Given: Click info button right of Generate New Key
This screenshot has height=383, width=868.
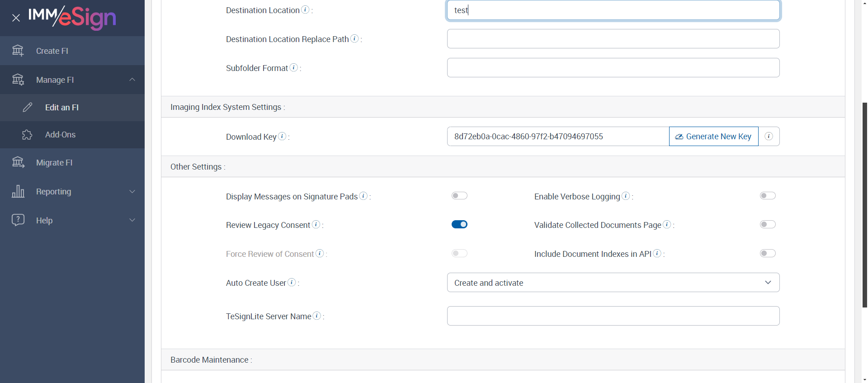Looking at the screenshot, I should [769, 136].
